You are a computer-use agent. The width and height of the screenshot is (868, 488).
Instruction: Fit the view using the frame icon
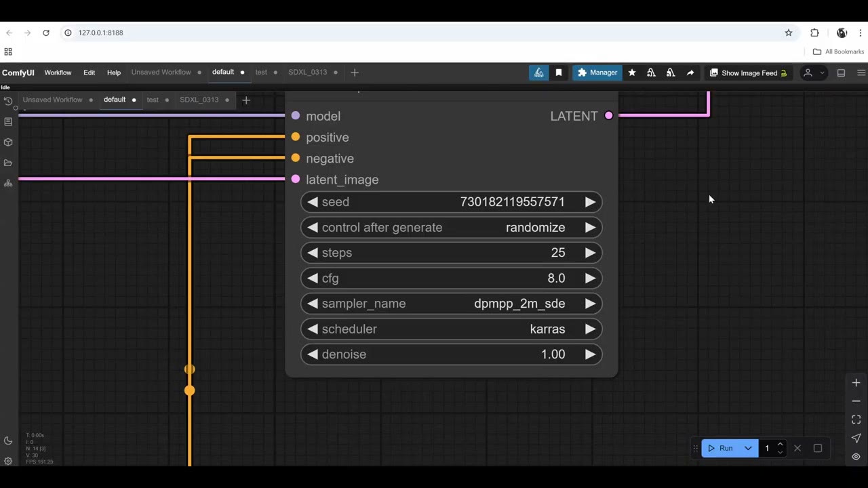856,420
